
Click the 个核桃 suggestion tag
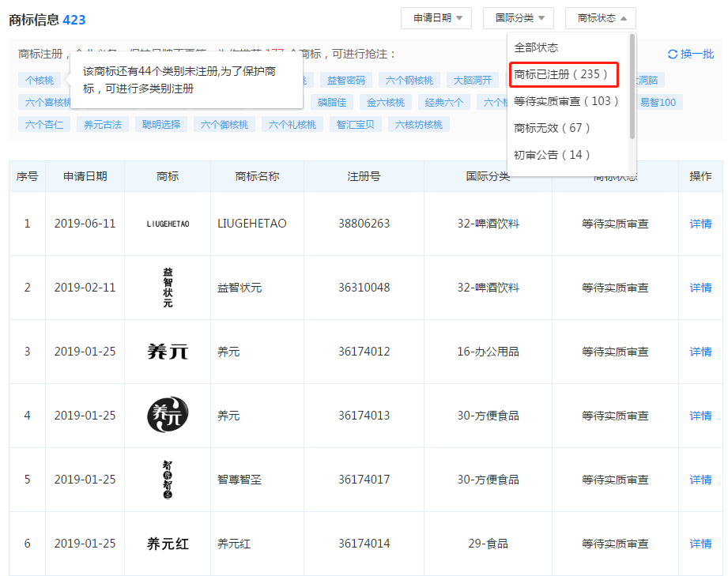pyautogui.click(x=40, y=80)
